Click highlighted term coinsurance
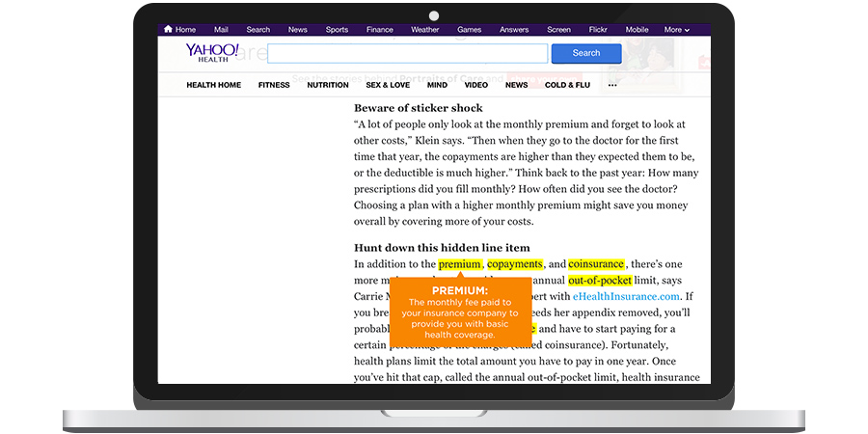 pyautogui.click(x=597, y=264)
